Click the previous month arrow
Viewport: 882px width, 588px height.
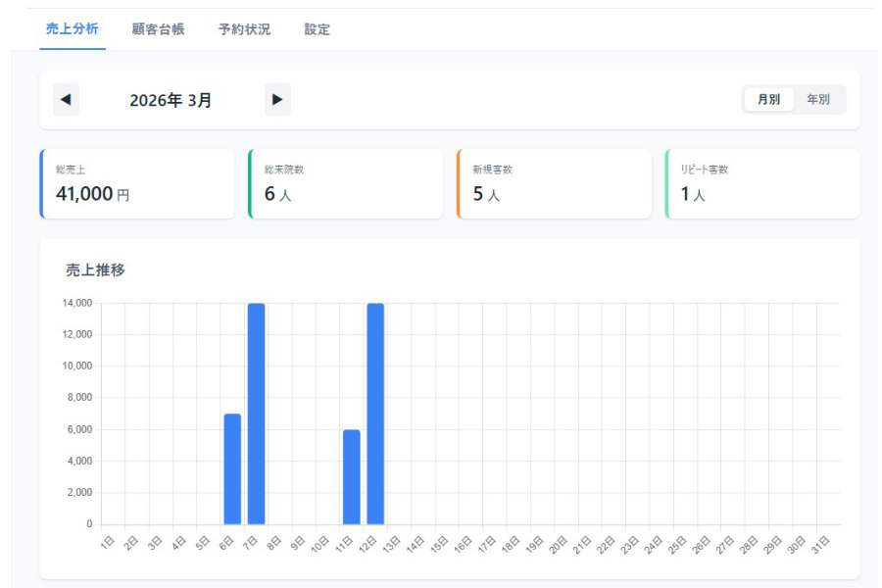(x=66, y=99)
